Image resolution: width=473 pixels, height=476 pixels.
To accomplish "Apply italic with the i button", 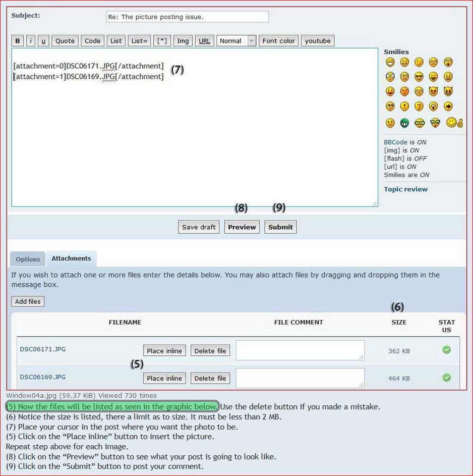I will (x=31, y=41).
